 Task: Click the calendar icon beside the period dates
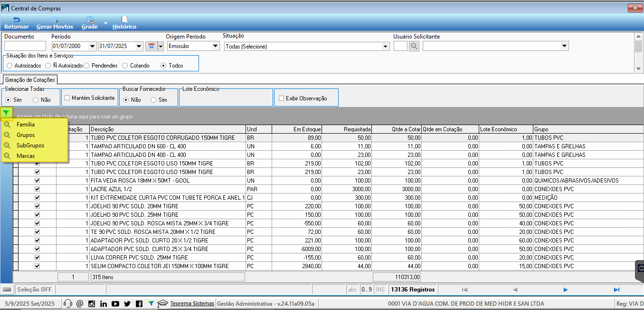tap(152, 46)
